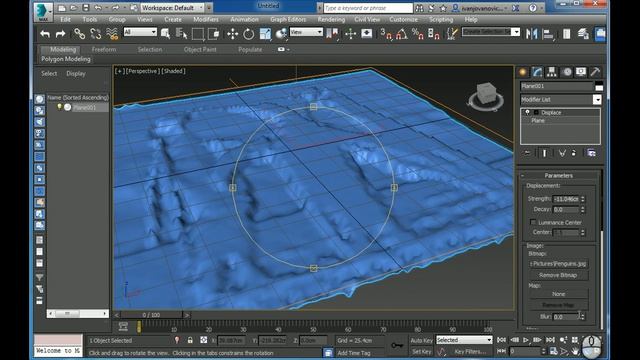Open the Hierarchy panel tab icon
The image size is (640, 360).
tap(552, 72)
